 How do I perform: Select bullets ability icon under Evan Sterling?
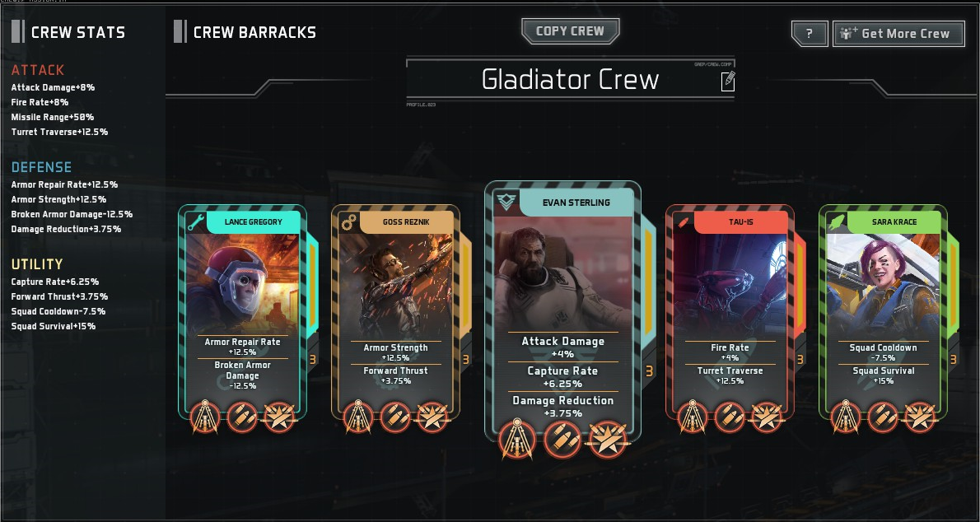pyautogui.click(x=562, y=440)
